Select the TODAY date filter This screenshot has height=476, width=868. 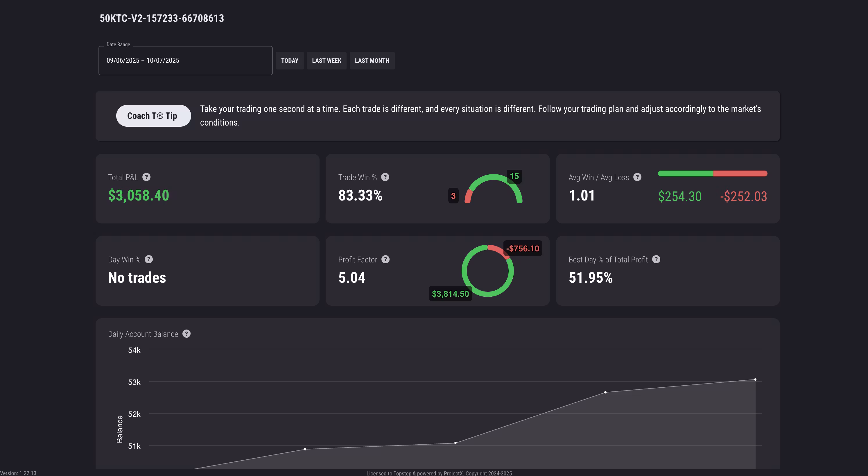coord(290,61)
